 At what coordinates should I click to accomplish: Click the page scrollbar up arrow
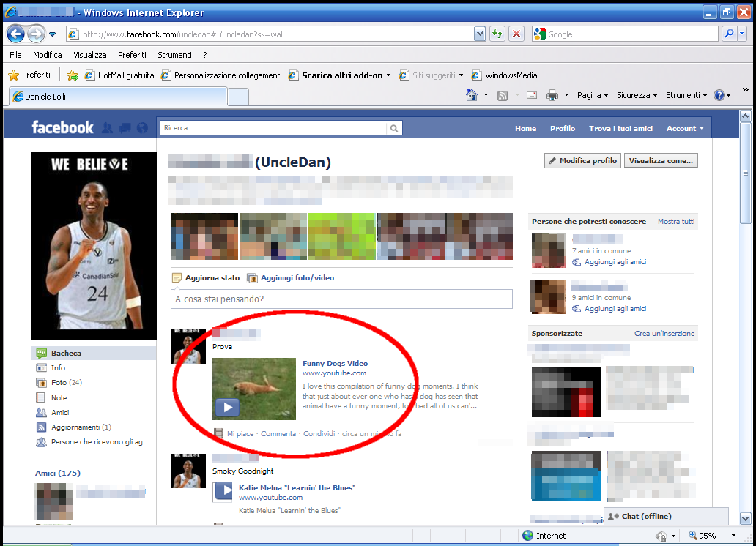click(x=746, y=116)
